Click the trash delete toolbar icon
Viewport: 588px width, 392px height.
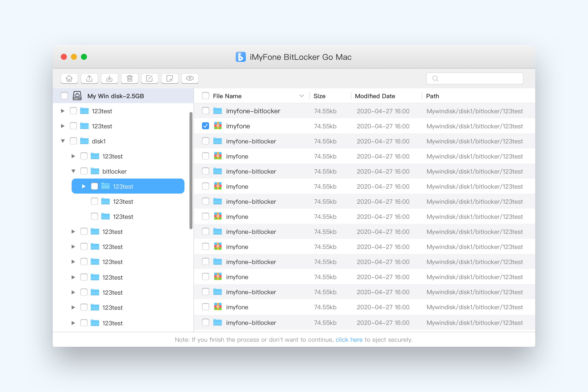pos(129,79)
